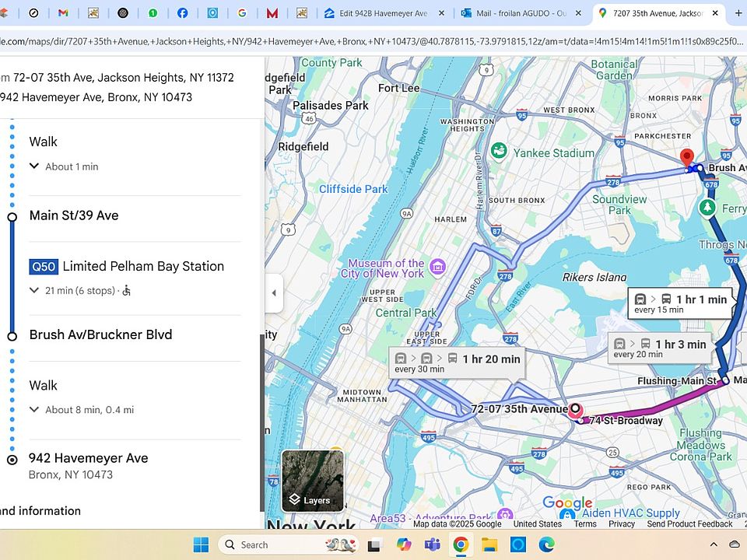This screenshot has width=747, height=560.
Task: Open the Windows Start menu
Action: click(x=201, y=544)
